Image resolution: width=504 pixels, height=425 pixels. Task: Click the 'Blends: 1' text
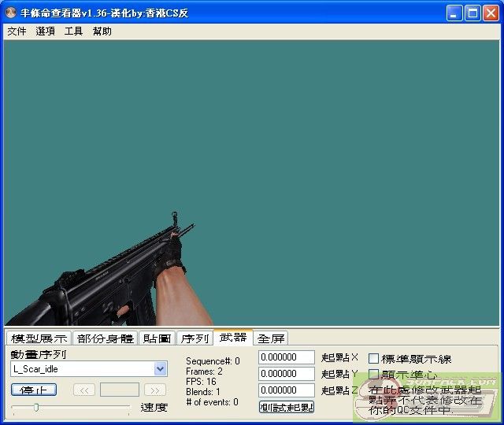click(x=203, y=392)
